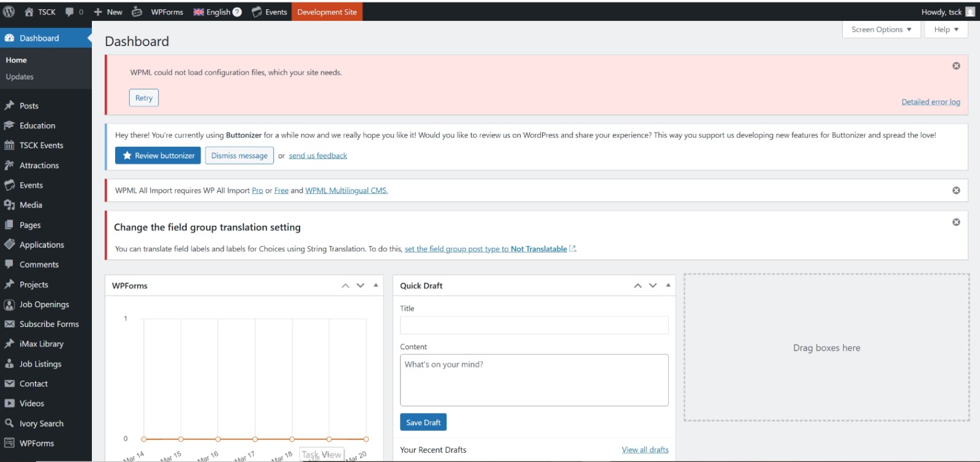Viewport: 980px width, 462px height.
Task: Click the question mark icon beside English
Action: coord(237,12)
